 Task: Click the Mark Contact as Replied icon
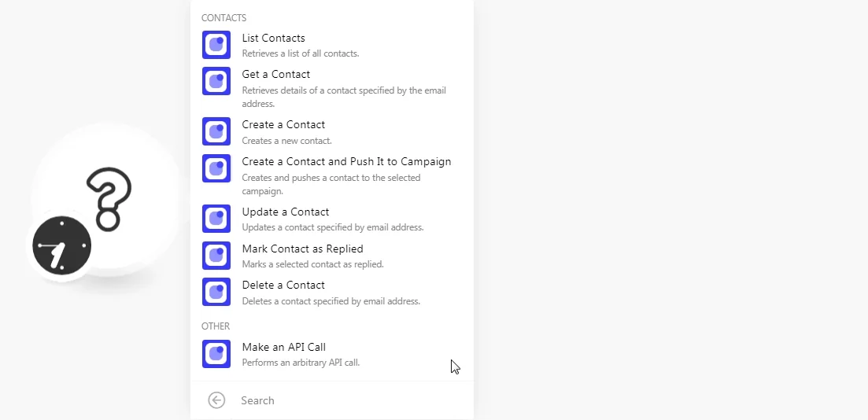[216, 256]
